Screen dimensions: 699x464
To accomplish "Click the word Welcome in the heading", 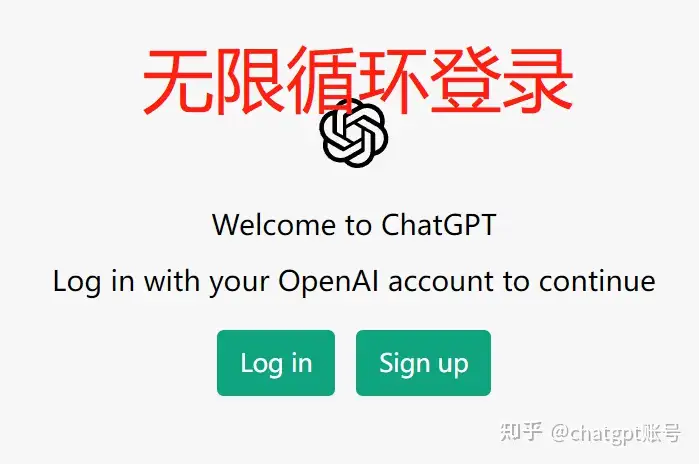I will pyautogui.click(x=273, y=225).
